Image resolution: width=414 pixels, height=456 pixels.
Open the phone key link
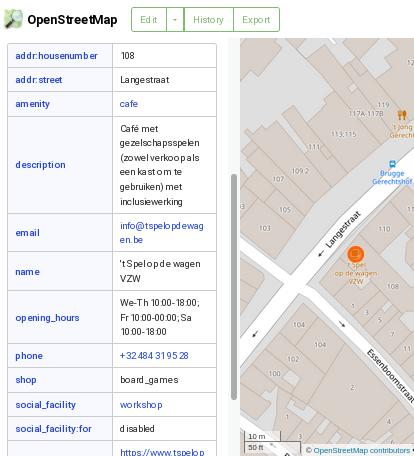(29, 356)
